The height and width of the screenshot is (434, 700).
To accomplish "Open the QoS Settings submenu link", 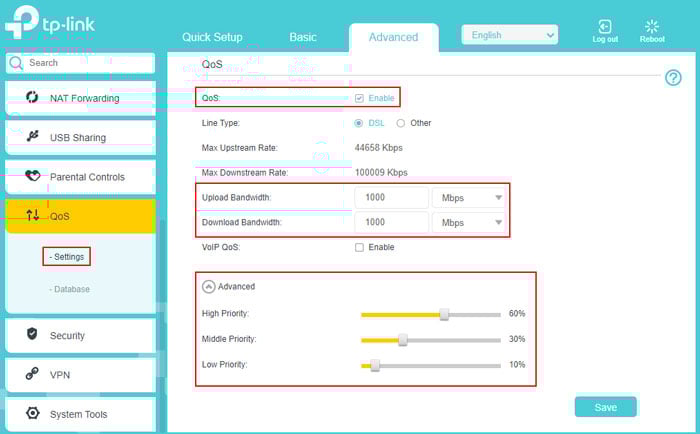I will pyautogui.click(x=67, y=257).
